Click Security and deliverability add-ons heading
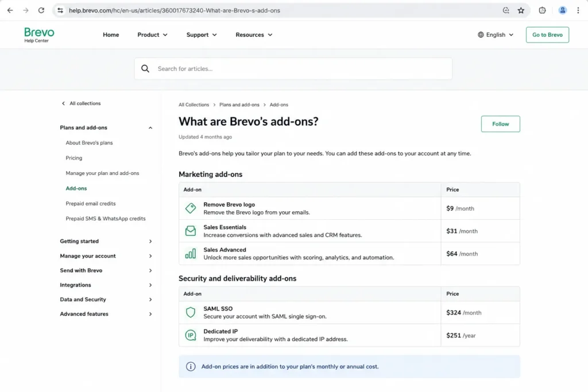Screen dimensions: 588x392 [237, 278]
